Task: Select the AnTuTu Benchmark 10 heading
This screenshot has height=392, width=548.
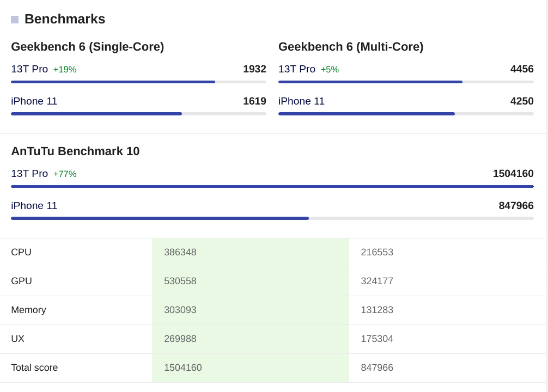Action: coord(75,151)
